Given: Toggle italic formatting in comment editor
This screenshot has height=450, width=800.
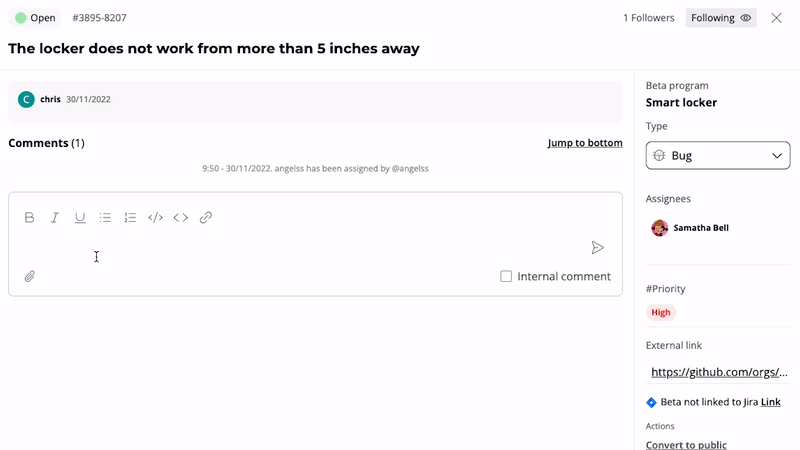Looking at the screenshot, I should [55, 217].
